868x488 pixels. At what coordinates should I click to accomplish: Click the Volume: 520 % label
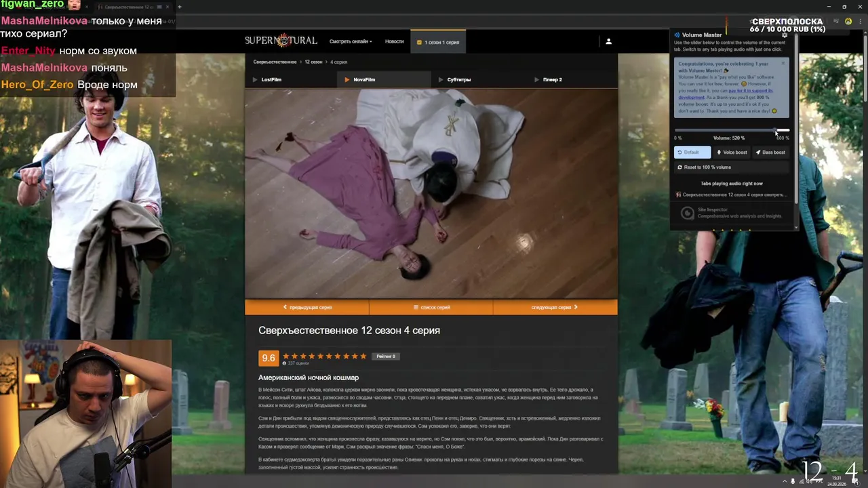click(729, 138)
